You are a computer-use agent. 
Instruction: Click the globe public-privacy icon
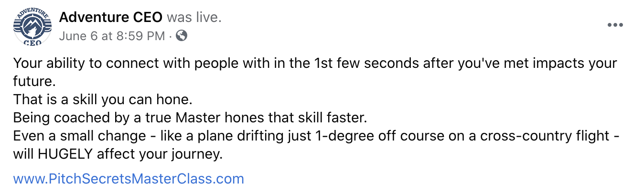click(182, 35)
